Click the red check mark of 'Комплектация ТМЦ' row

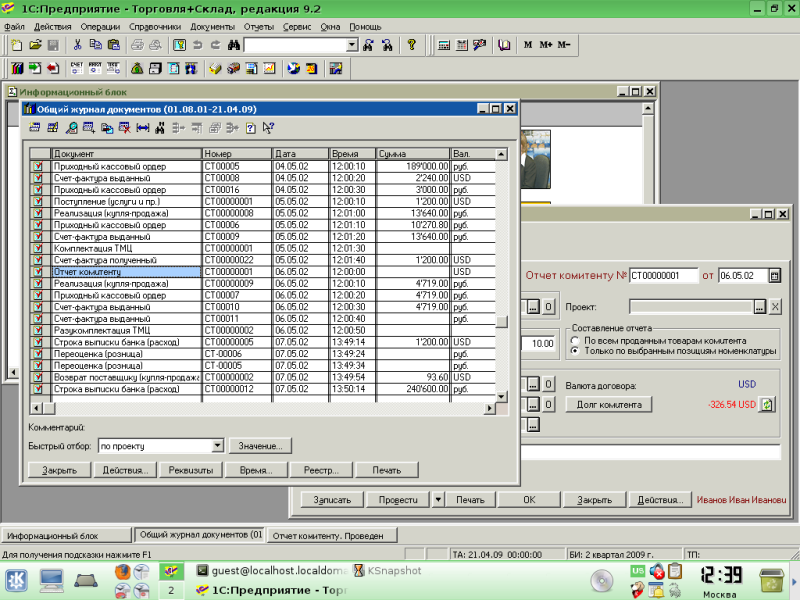[x=38, y=248]
